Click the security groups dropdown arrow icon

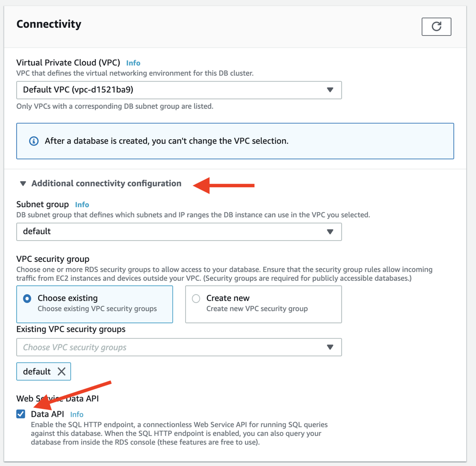tap(330, 347)
